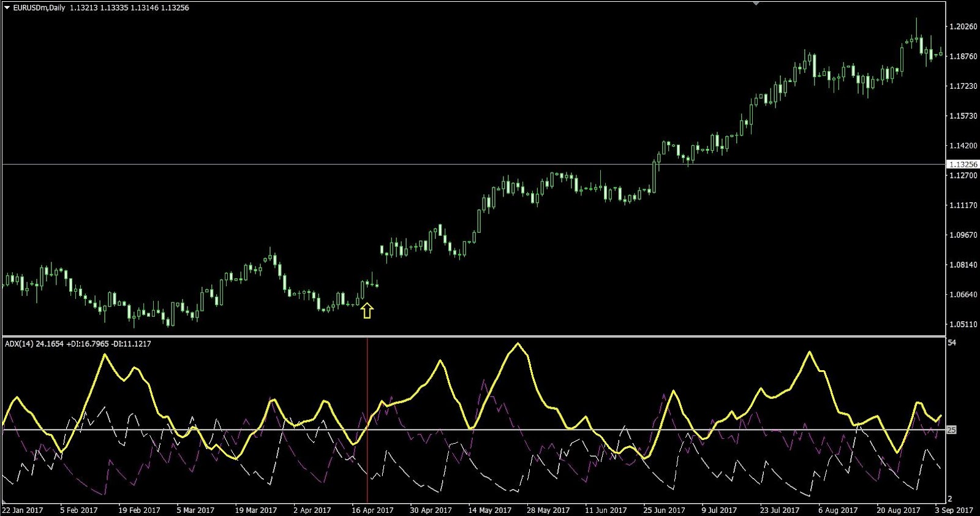This screenshot has width=980, height=516.
Task: Click the 3 Sep 2017 date label
Action: (x=954, y=510)
